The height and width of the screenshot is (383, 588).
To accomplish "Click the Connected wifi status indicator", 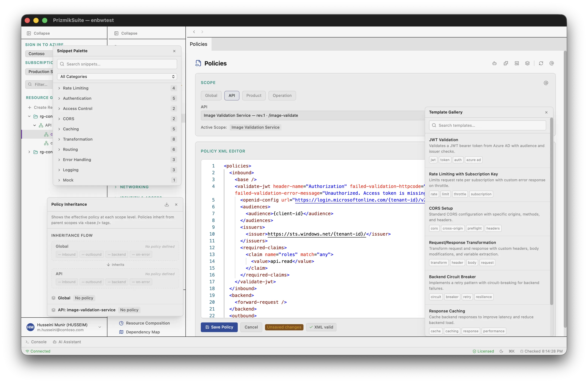I will pyautogui.click(x=38, y=351).
